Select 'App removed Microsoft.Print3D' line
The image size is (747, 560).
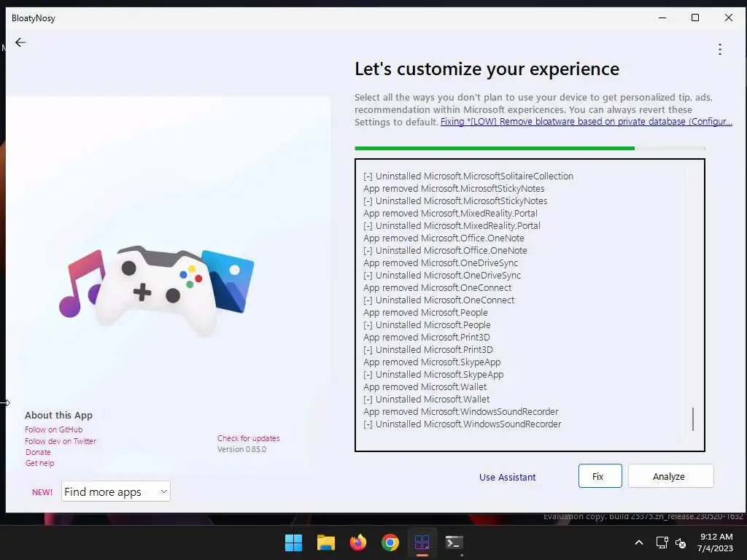[426, 337]
